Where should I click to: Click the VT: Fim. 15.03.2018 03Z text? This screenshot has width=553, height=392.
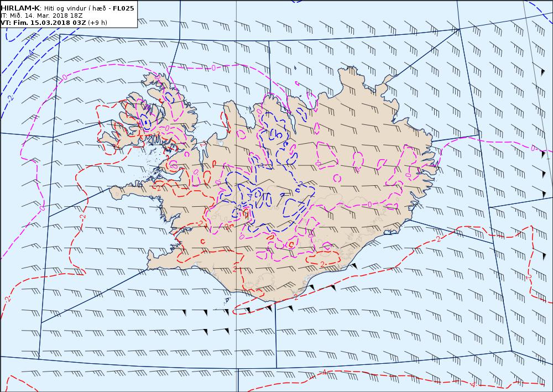coord(43,23)
